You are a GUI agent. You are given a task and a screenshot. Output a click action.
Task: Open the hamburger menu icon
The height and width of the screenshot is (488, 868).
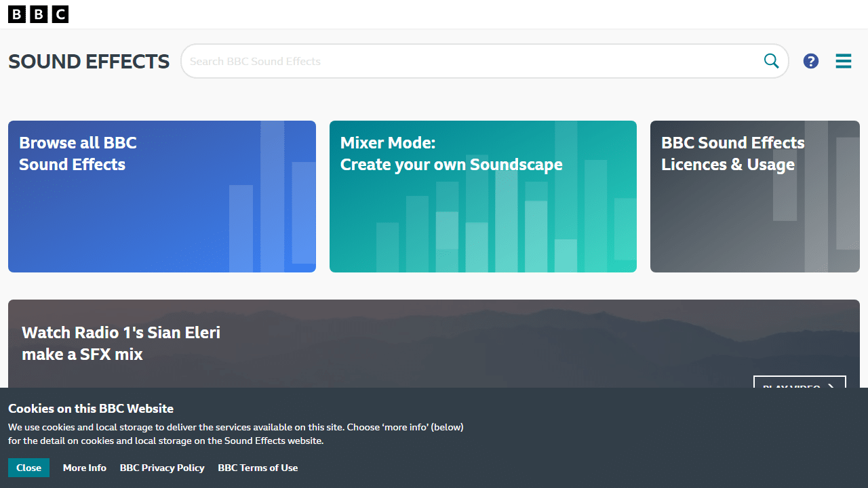pos(844,61)
